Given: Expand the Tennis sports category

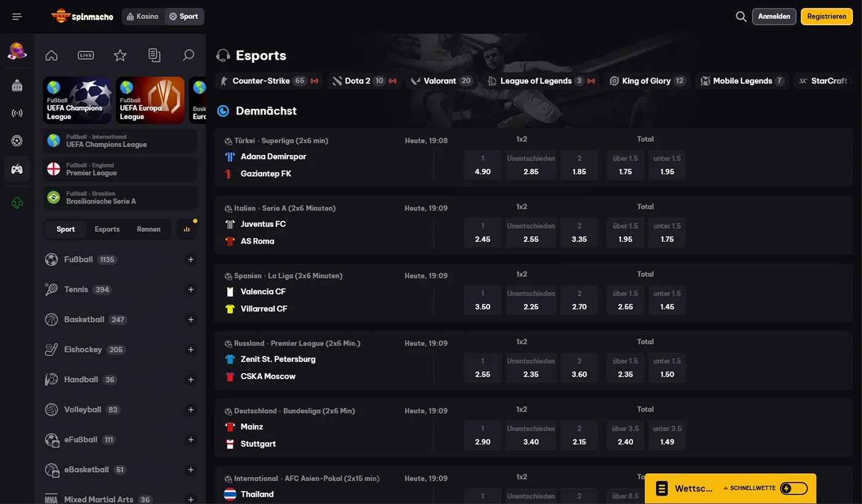Looking at the screenshot, I should 191,289.
